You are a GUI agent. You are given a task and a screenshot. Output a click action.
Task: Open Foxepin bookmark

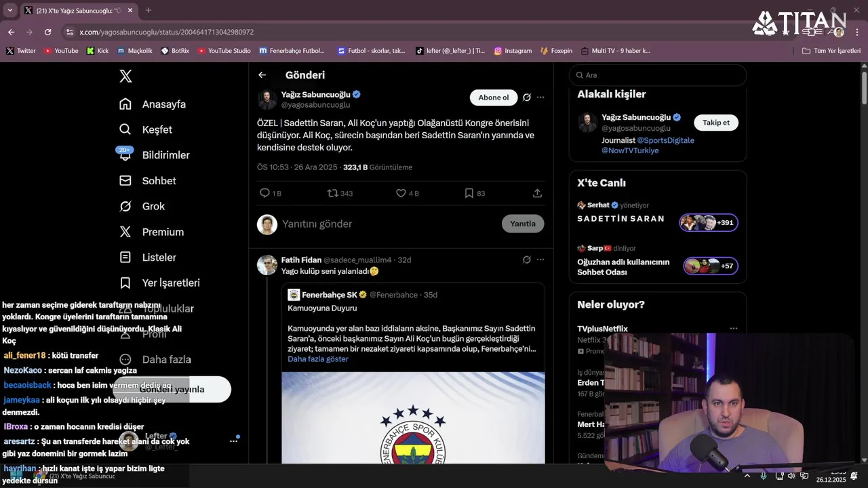tap(556, 51)
